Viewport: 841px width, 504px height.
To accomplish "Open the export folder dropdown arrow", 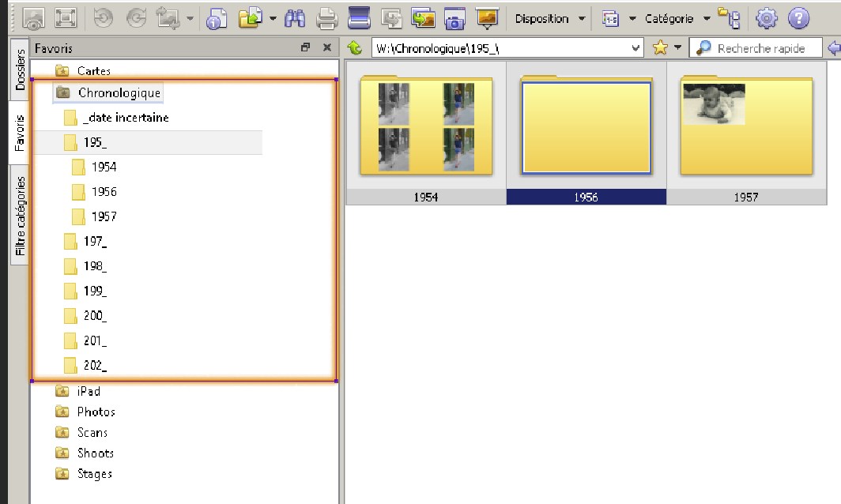I will (273, 19).
